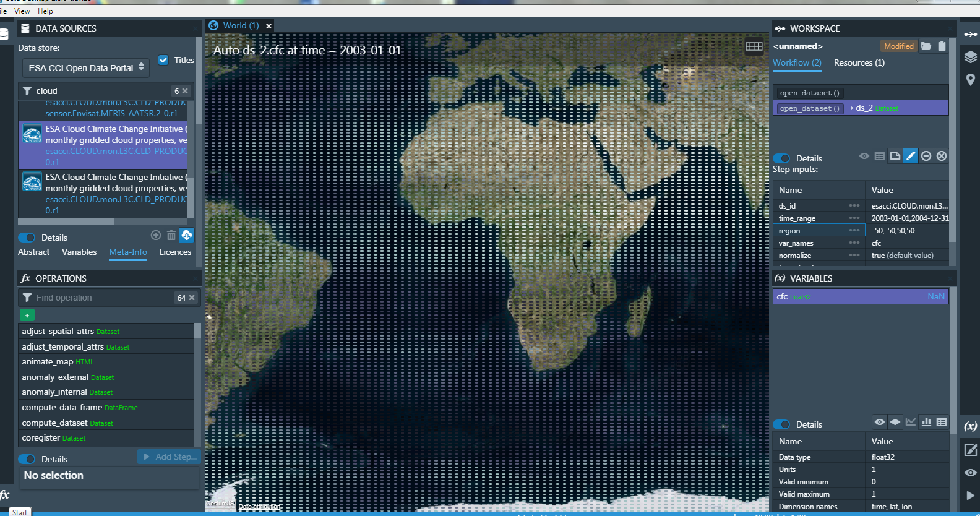980x516 pixels.
Task: Clear the Find operation filter
Action: 192,298
